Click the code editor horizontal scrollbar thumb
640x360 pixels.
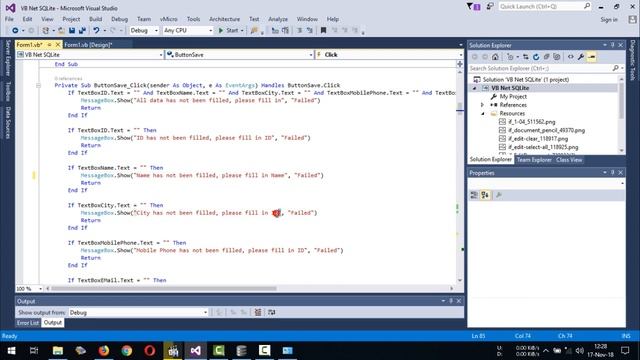164,289
